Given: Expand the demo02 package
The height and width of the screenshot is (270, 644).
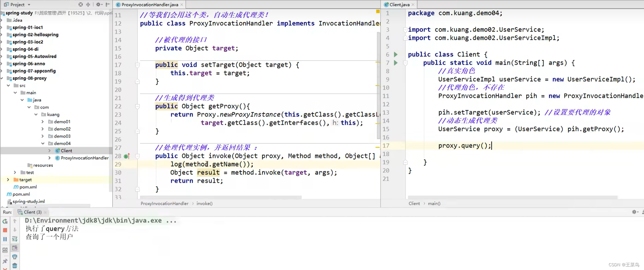Looking at the screenshot, I should (x=43, y=129).
